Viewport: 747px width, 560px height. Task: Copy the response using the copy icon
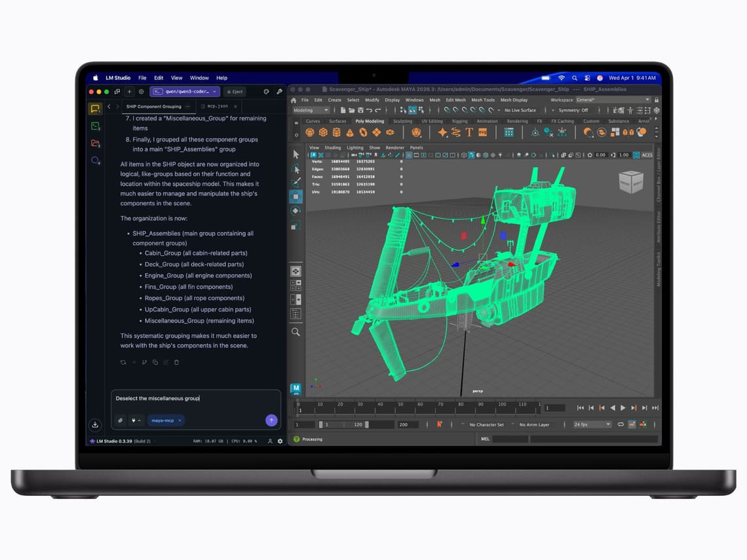pos(155,362)
